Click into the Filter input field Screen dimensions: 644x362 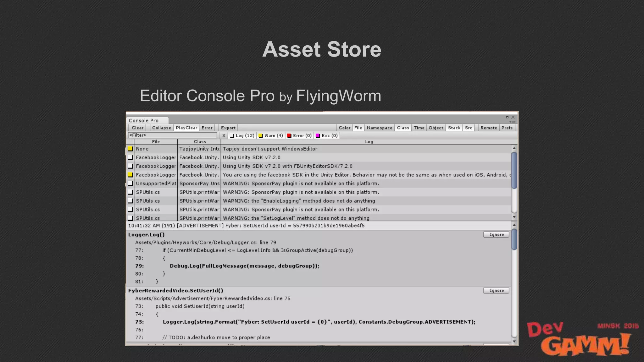173,135
